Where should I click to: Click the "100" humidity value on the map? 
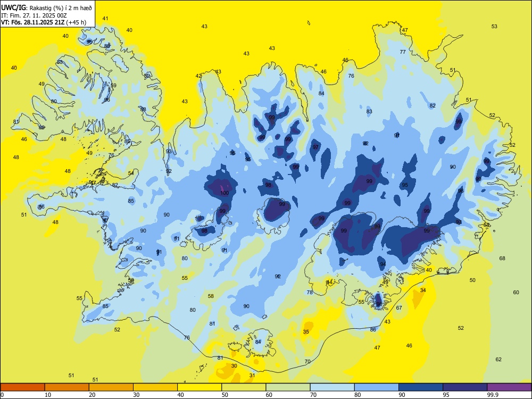(225, 193)
